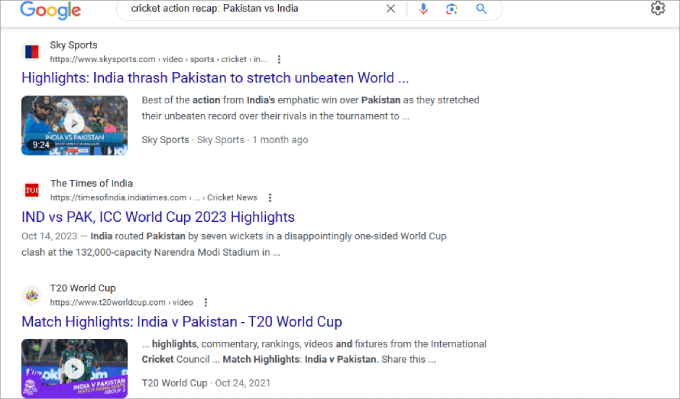Viewport: 680px width, 399px height.
Task: Click the t20worldcup.com URL breadcrumb
Action: (121, 302)
